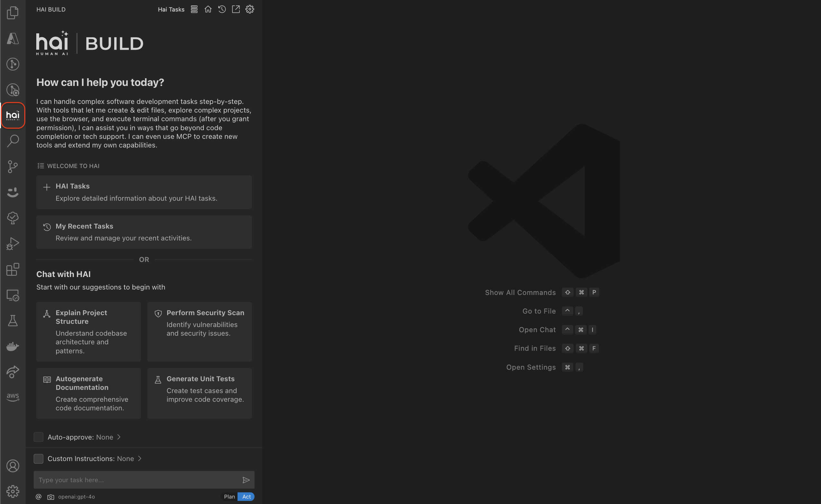Open the openai:gpt-4o model selector
This screenshot has width=821, height=504.
76,497
